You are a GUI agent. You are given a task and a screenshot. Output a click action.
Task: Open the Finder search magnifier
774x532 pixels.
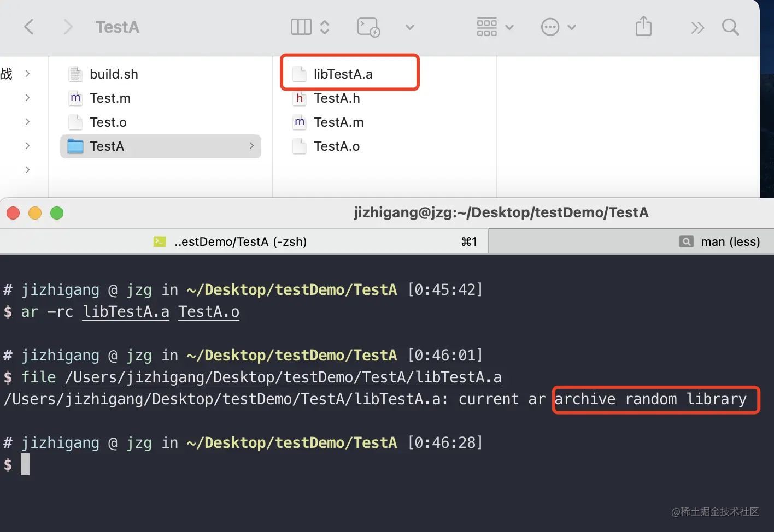730,27
